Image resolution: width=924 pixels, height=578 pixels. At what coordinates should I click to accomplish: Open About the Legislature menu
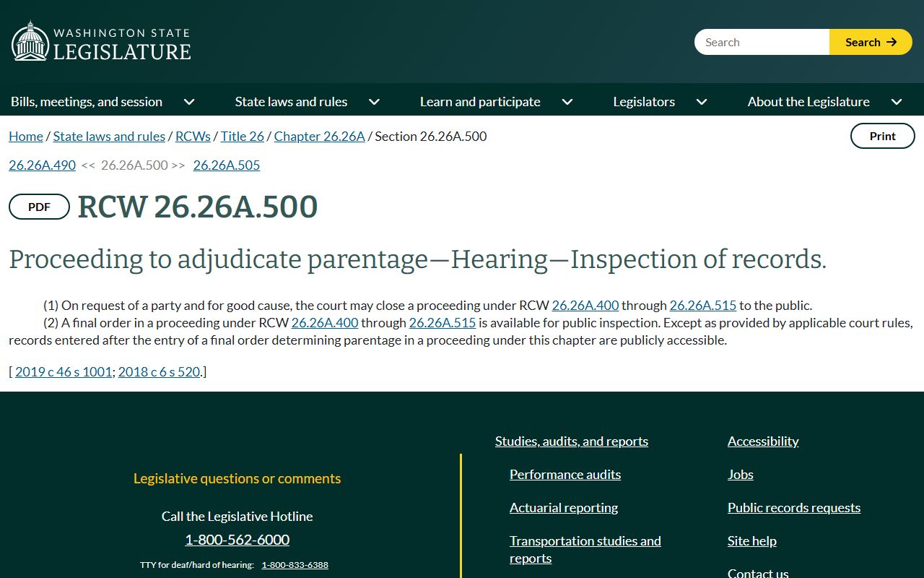(x=808, y=102)
